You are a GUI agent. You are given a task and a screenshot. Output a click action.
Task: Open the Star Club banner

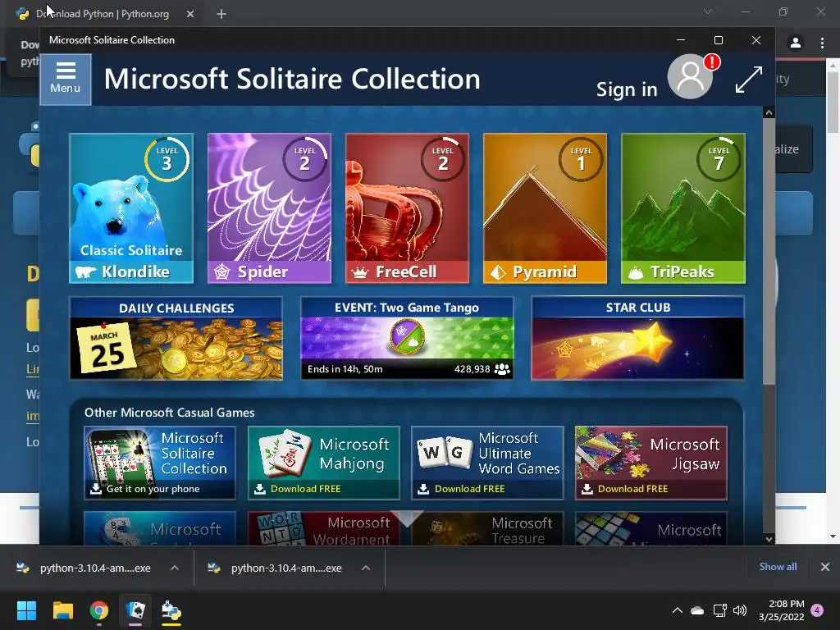tap(637, 338)
